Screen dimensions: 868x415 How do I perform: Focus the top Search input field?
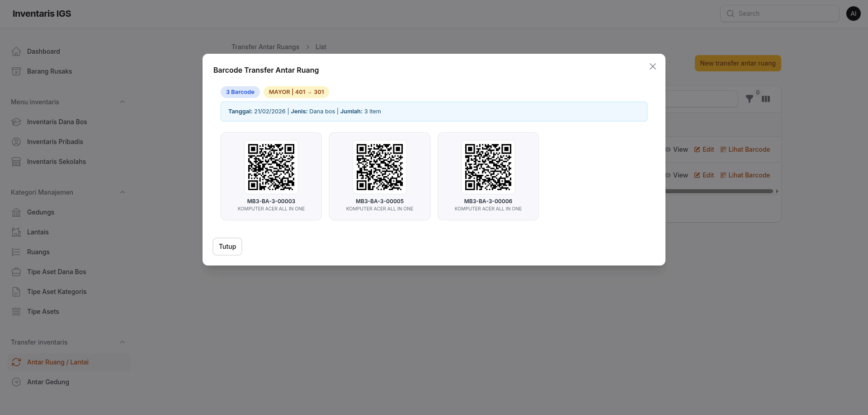tap(779, 14)
